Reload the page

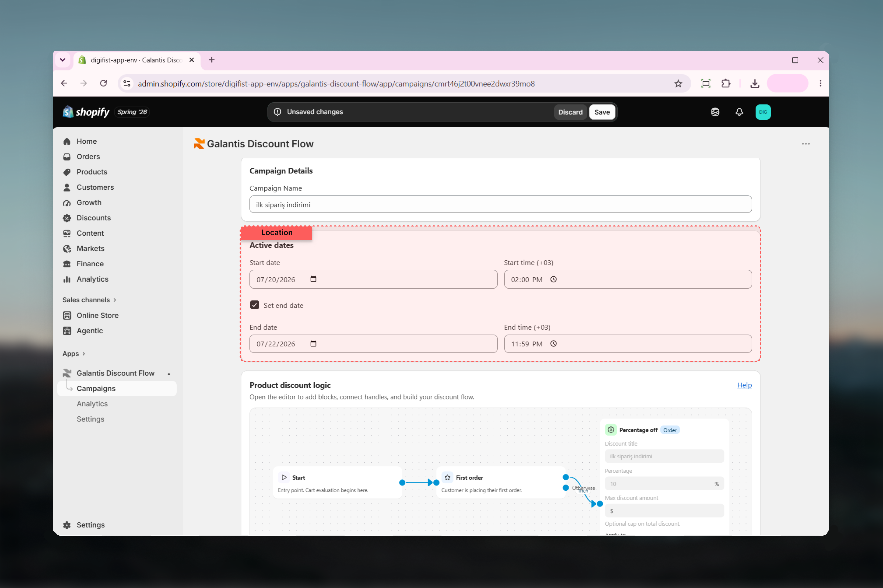104,83
